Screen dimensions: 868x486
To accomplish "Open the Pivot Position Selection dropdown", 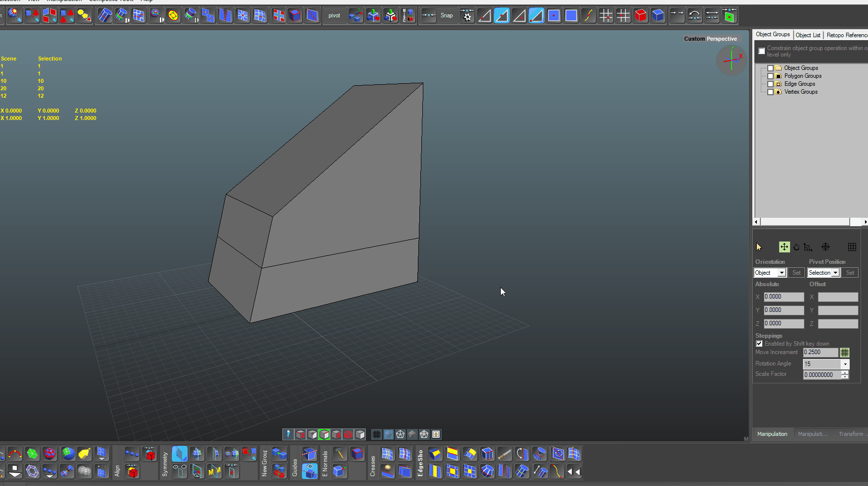I will [835, 273].
